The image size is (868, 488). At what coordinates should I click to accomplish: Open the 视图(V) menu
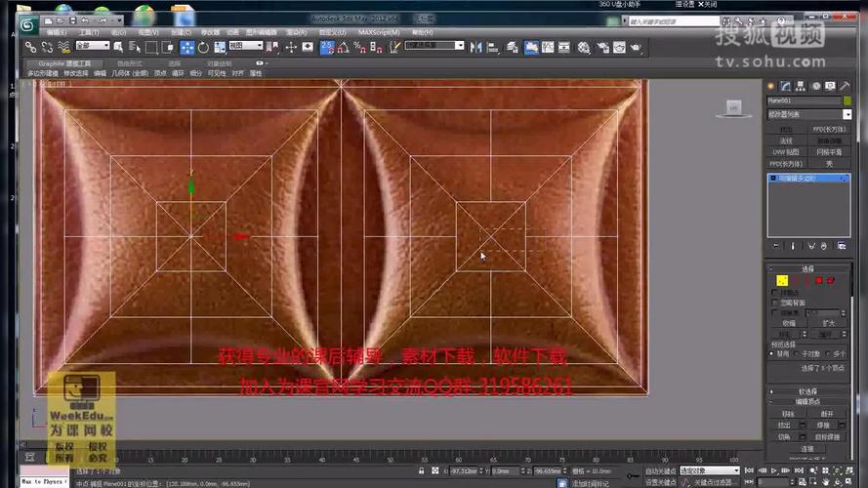click(148, 32)
